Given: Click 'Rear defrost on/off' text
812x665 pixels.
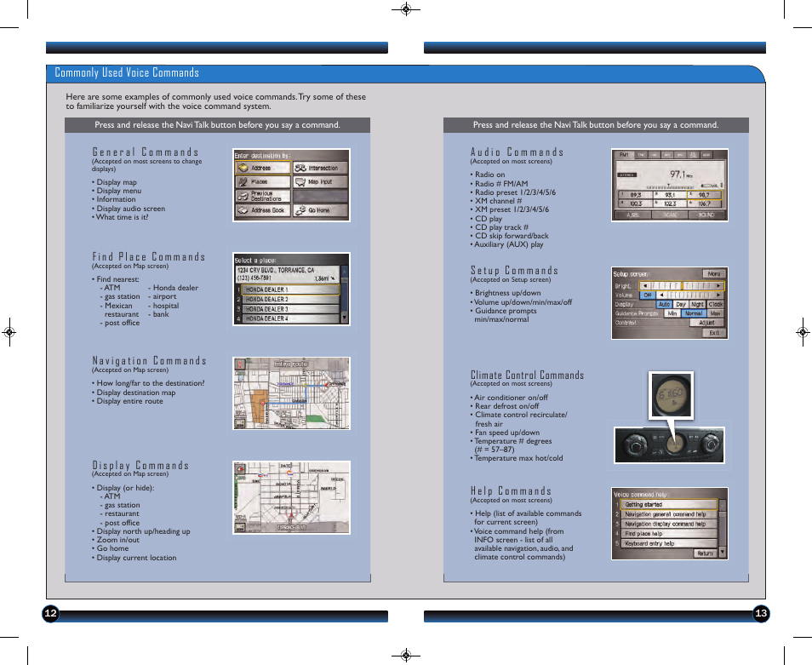Looking at the screenshot, I should pyautogui.click(x=506, y=406).
